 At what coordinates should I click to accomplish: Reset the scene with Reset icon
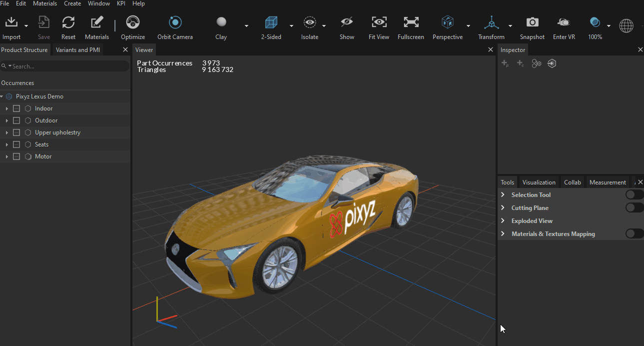[68, 22]
